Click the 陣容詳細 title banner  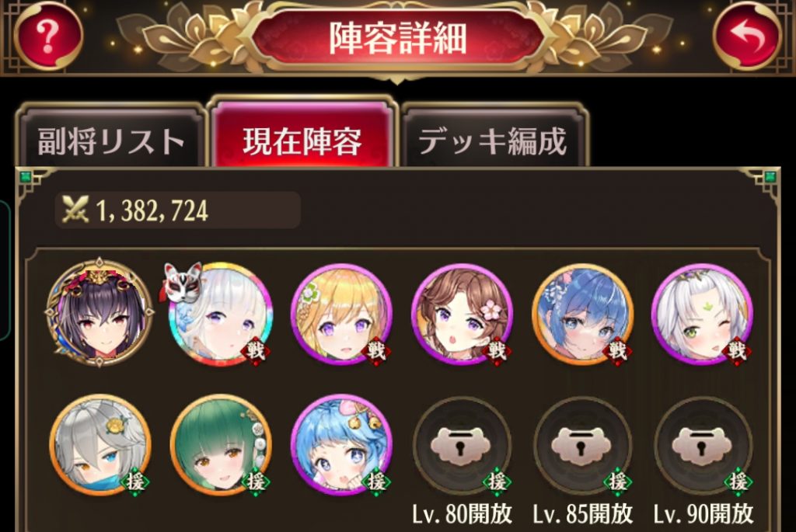(397, 38)
